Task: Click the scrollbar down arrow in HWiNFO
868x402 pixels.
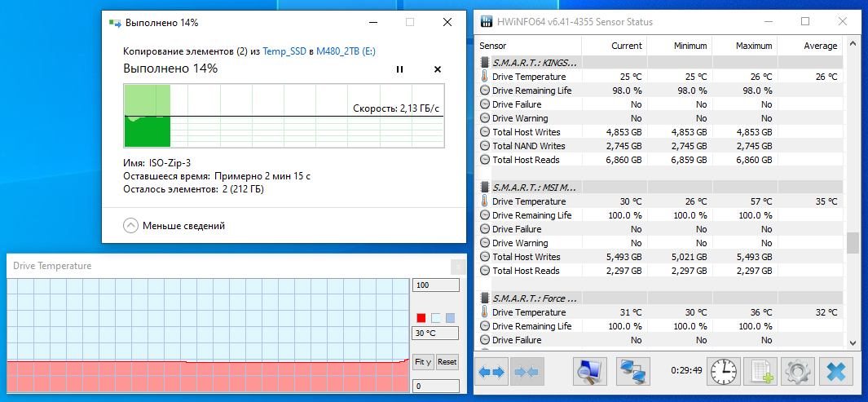Action: coord(853,342)
